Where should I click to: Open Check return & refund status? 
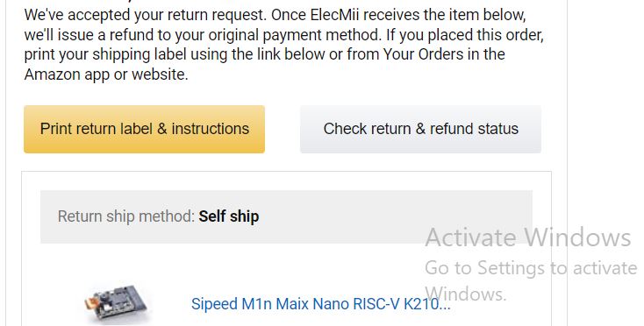[420, 129]
